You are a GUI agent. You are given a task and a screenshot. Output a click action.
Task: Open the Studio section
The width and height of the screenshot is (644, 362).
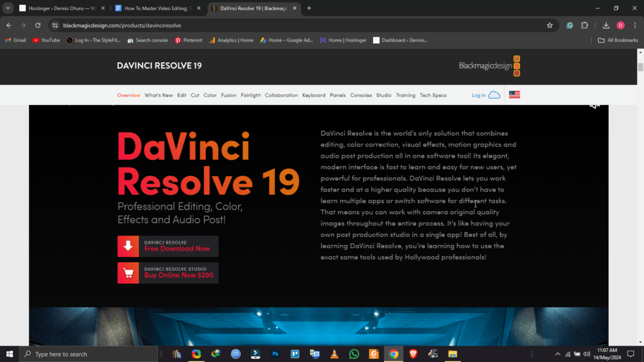pos(384,96)
